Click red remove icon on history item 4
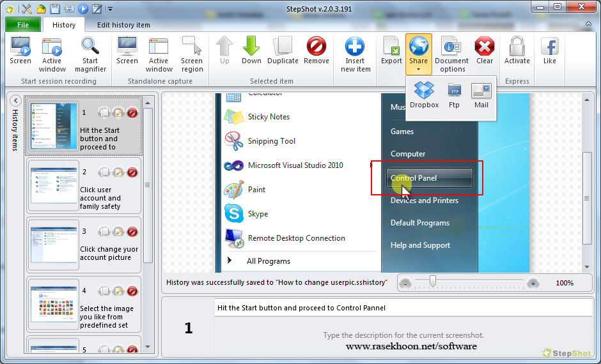601x364 pixels. pyautogui.click(x=132, y=291)
